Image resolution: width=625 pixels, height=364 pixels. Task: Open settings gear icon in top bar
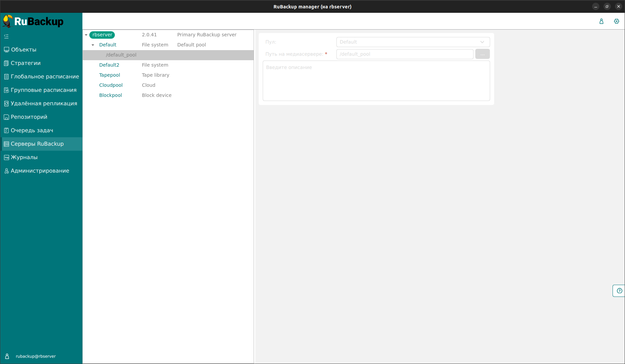pos(616,21)
